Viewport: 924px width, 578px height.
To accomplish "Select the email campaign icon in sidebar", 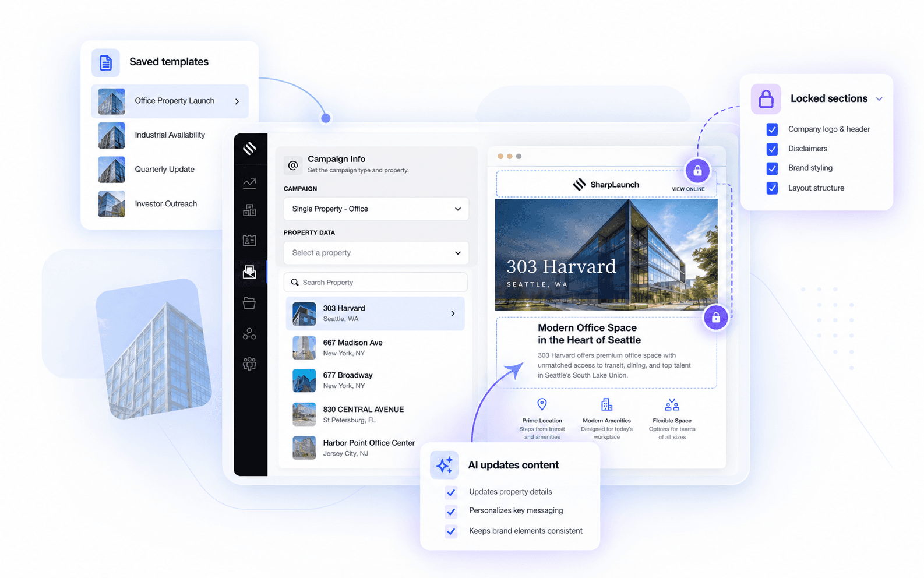I will click(x=249, y=272).
